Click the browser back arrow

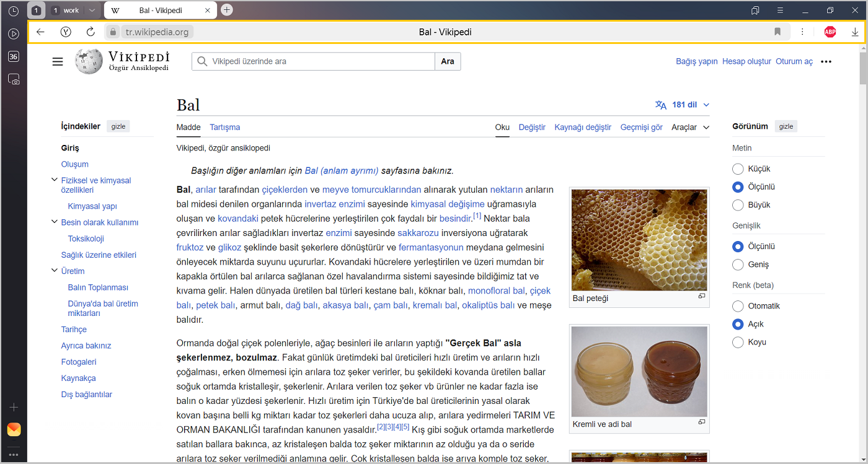(40, 32)
